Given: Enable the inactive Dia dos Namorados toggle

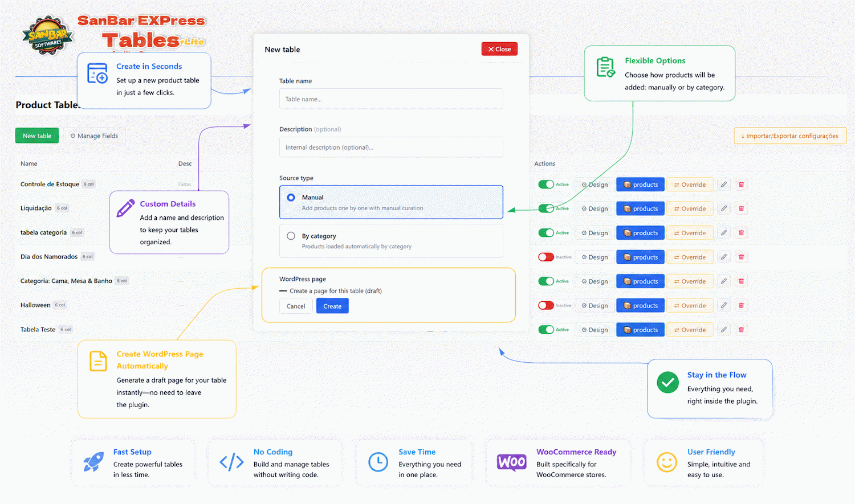Looking at the screenshot, I should [546, 257].
